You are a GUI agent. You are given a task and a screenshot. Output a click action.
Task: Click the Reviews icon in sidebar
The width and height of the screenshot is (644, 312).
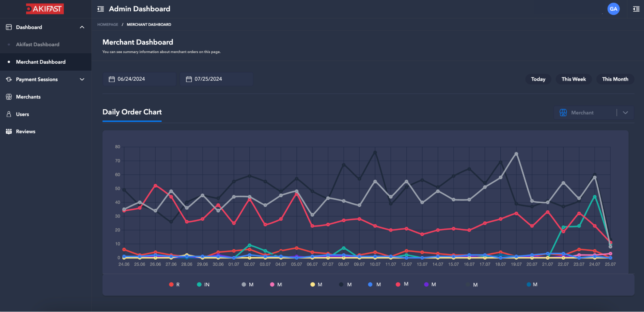9,132
